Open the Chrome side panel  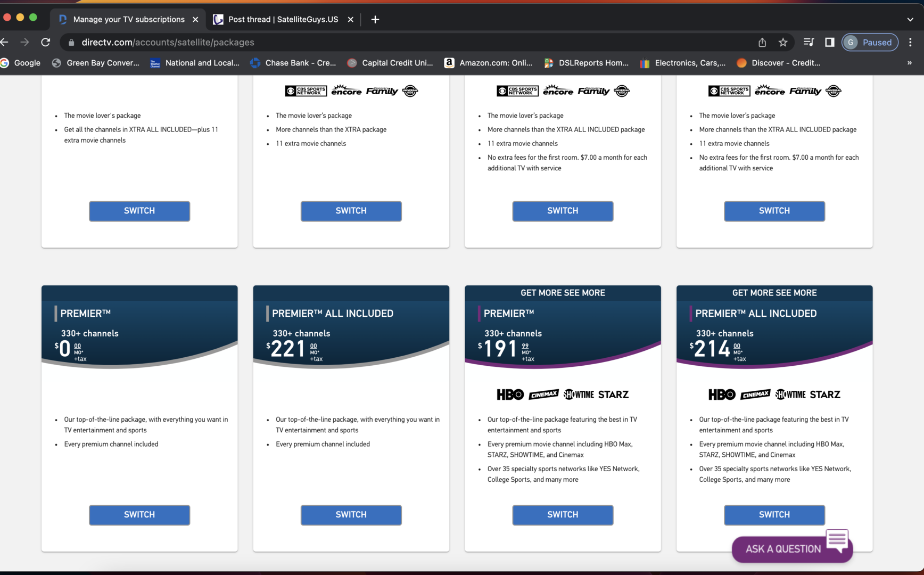tap(829, 42)
